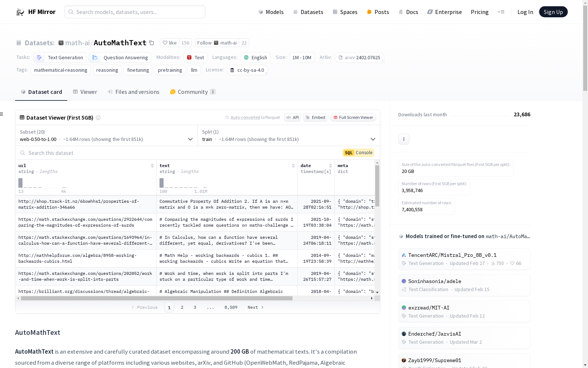Click the Text modality tag

195,57
